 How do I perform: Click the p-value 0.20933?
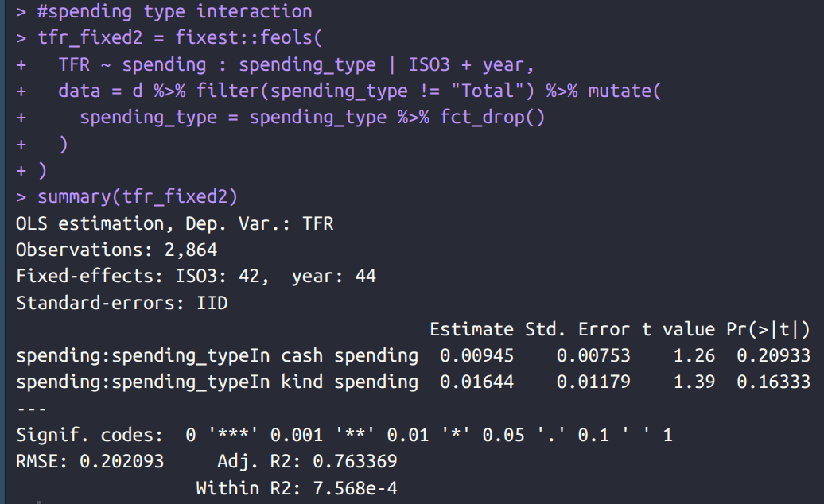[773, 355]
